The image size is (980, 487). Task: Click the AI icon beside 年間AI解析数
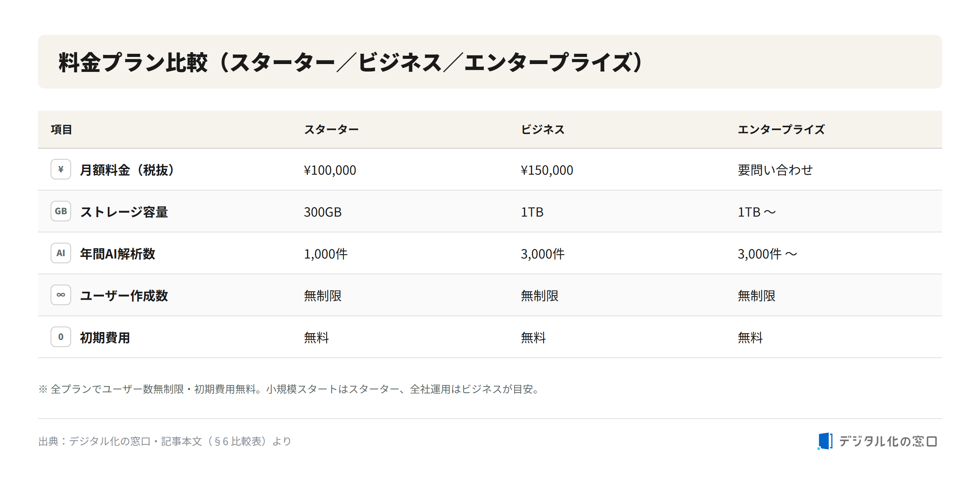pyautogui.click(x=61, y=253)
